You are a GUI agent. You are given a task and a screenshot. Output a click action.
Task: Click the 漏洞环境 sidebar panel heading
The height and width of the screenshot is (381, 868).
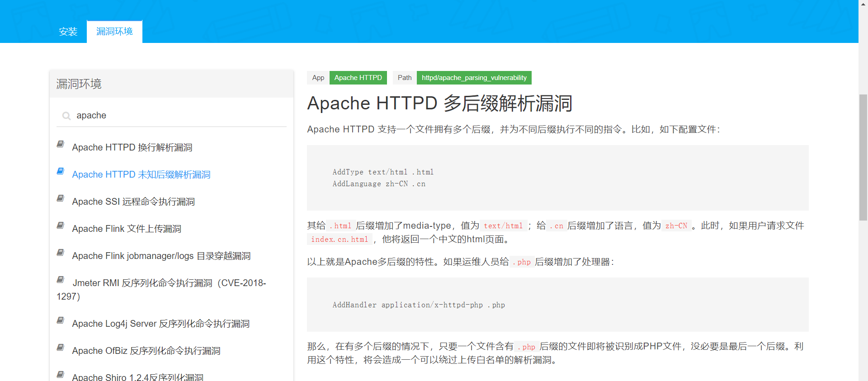click(79, 84)
